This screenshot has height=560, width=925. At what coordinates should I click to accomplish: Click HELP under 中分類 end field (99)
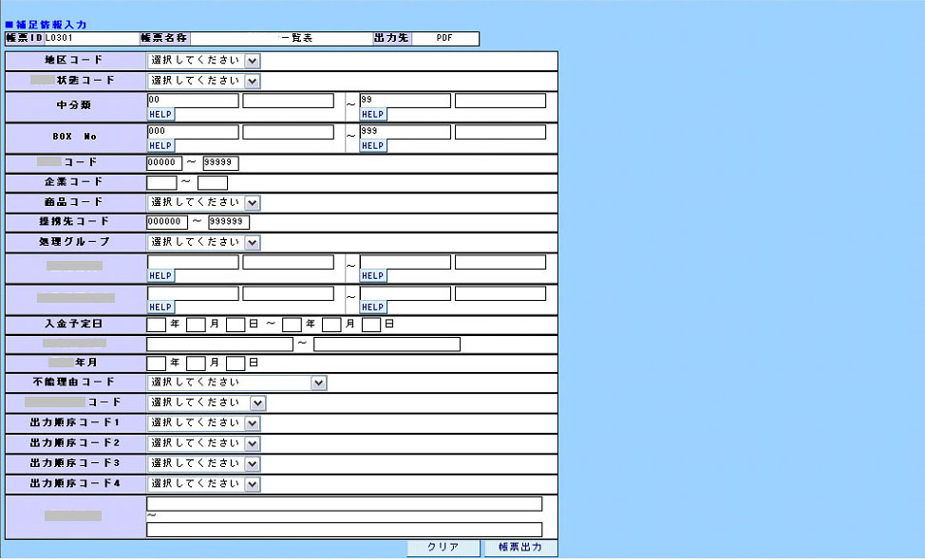pos(373,115)
